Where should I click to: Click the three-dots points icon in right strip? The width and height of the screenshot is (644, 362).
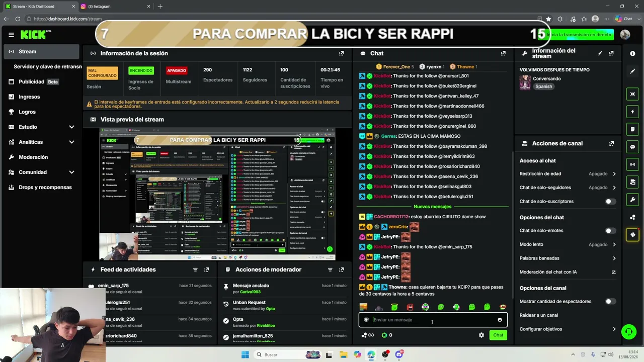pos(632,217)
